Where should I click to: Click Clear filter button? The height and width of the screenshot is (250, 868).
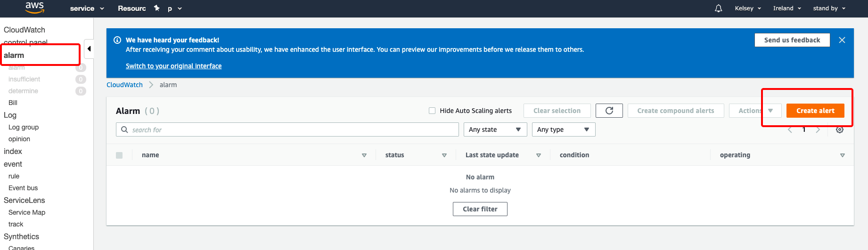click(480, 209)
